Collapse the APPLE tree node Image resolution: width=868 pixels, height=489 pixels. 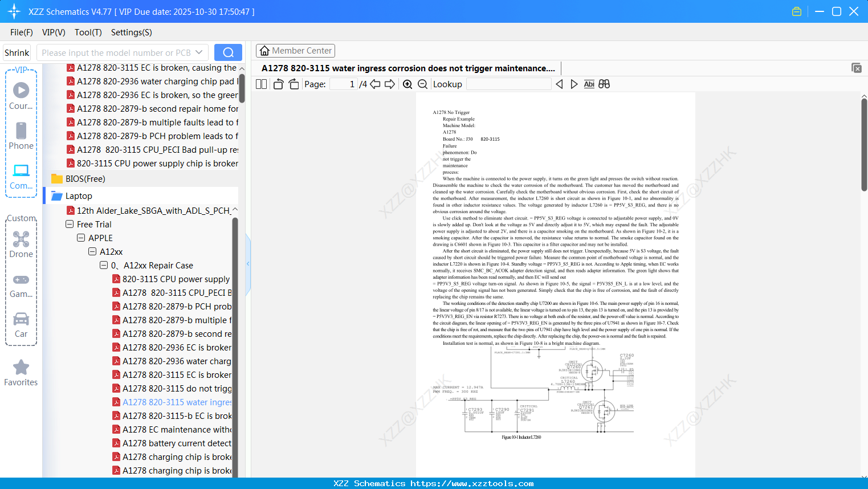pyautogui.click(x=81, y=238)
